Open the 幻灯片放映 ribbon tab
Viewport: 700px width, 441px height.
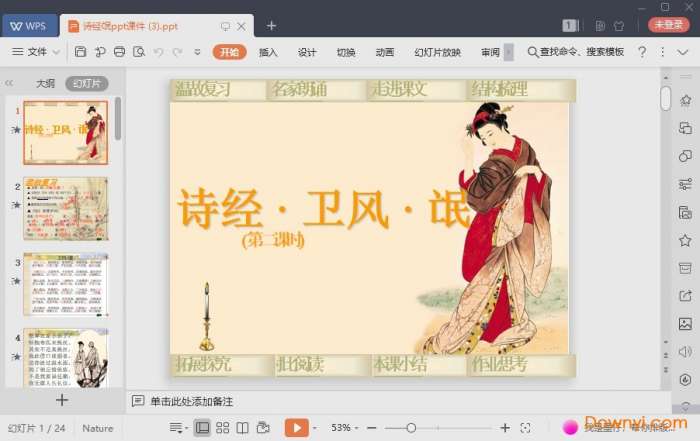(x=438, y=52)
